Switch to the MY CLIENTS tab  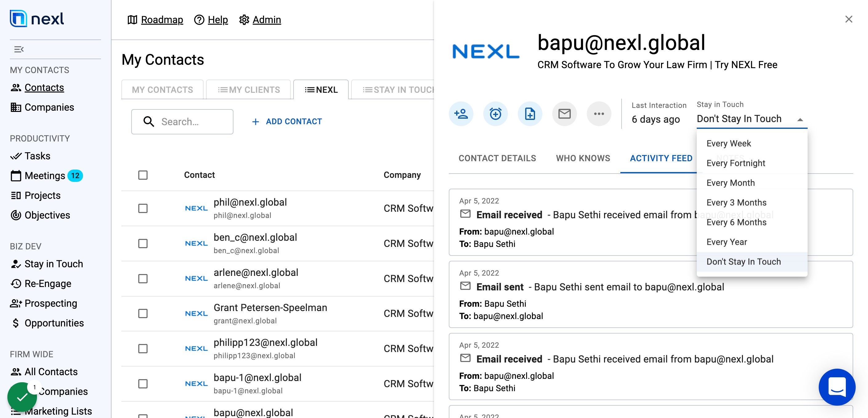248,90
